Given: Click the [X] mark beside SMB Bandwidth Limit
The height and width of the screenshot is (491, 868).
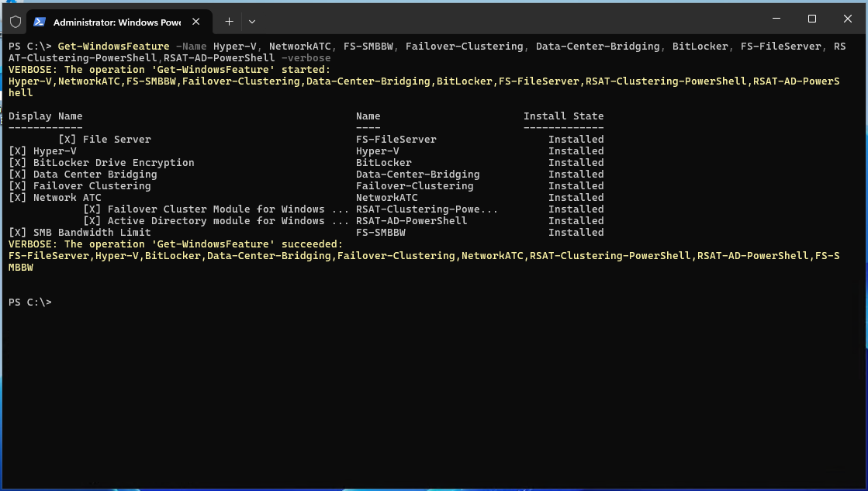Looking at the screenshot, I should [x=17, y=233].
